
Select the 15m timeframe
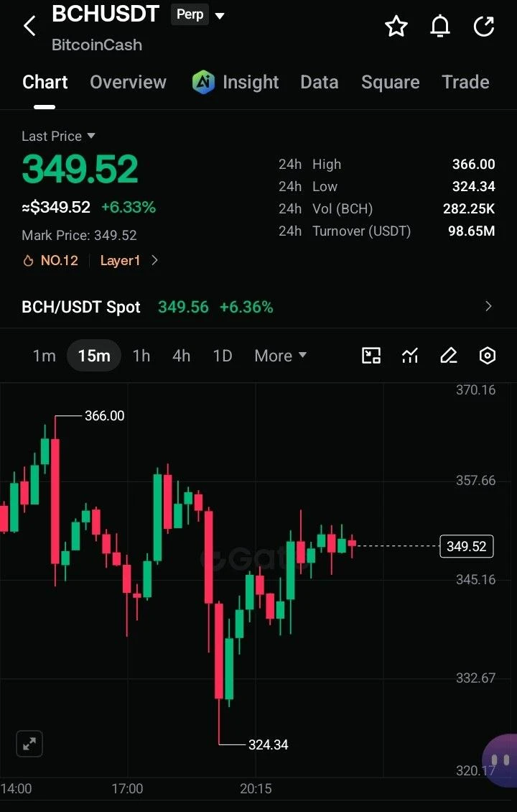coord(93,356)
